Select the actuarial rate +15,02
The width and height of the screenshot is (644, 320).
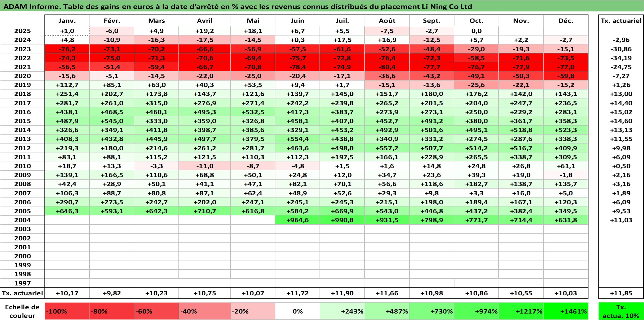point(621,112)
